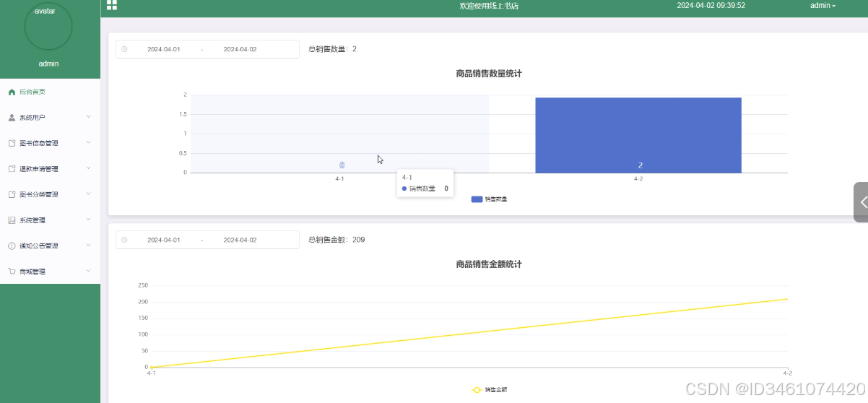Expand the 图书信息管理 submenu chevron
The width and height of the screenshot is (868, 403).
click(88, 142)
